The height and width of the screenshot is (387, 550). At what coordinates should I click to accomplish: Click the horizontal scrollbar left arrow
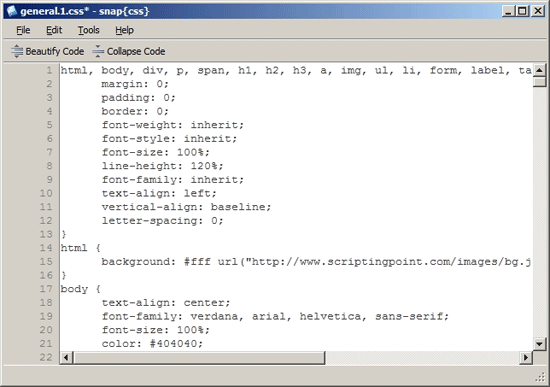(x=66, y=358)
